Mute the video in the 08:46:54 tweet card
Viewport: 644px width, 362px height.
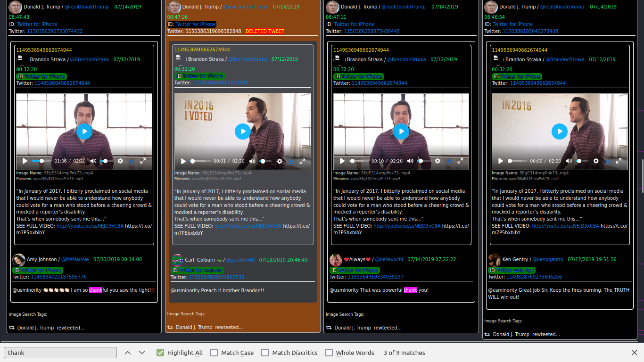pos(569,161)
